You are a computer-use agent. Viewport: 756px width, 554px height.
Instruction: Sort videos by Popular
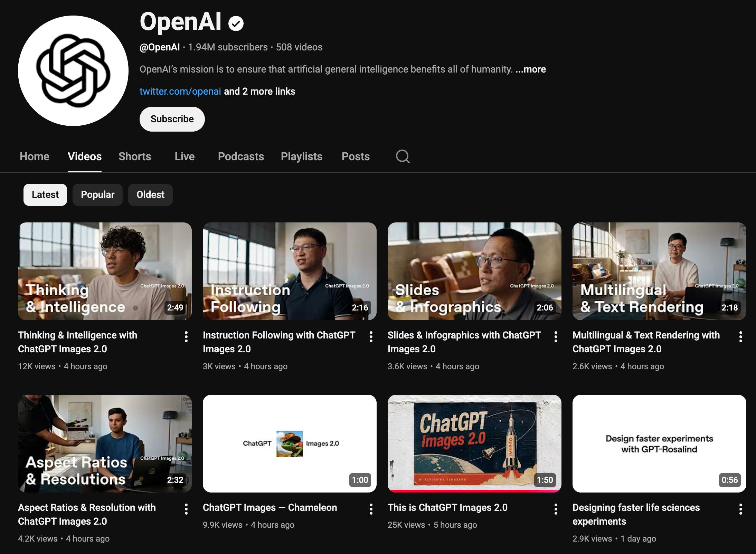click(x=97, y=195)
